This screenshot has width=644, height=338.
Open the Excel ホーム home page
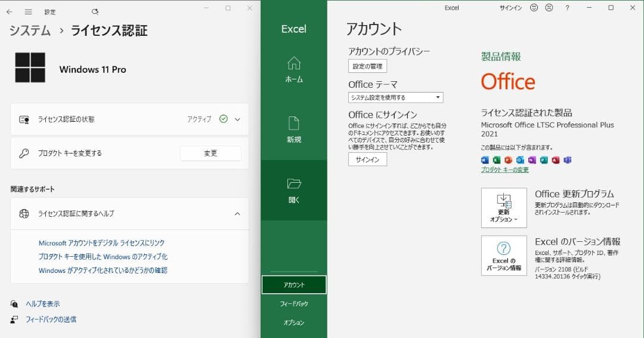pyautogui.click(x=294, y=69)
